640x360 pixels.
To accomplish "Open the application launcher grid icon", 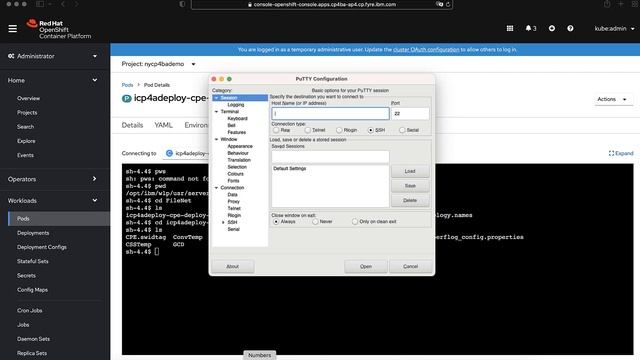I will (x=510, y=28).
